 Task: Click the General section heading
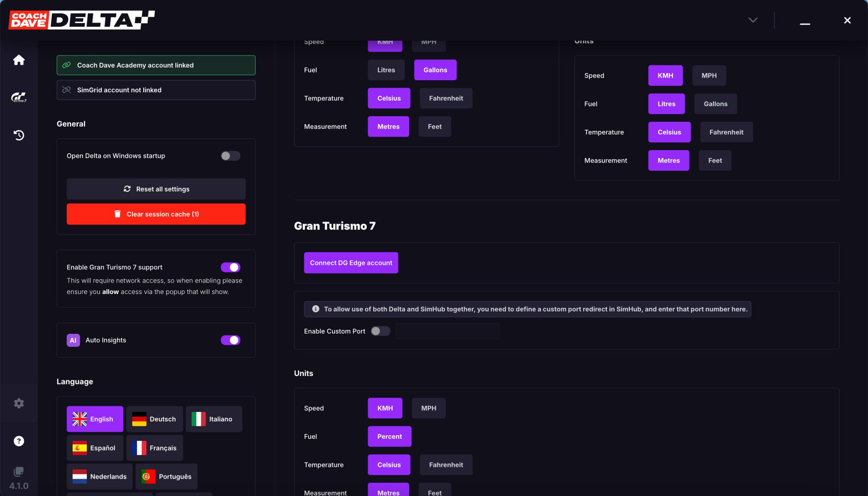(71, 124)
